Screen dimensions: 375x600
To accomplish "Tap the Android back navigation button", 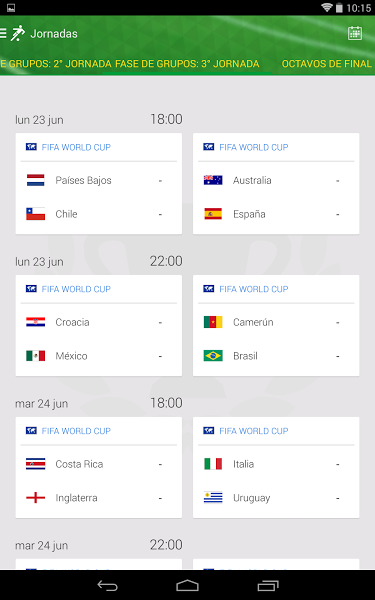I will 108,585.
